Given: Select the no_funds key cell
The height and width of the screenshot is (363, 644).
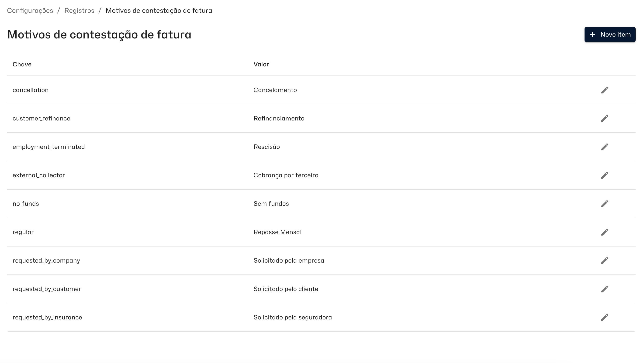Looking at the screenshot, I should (x=26, y=204).
